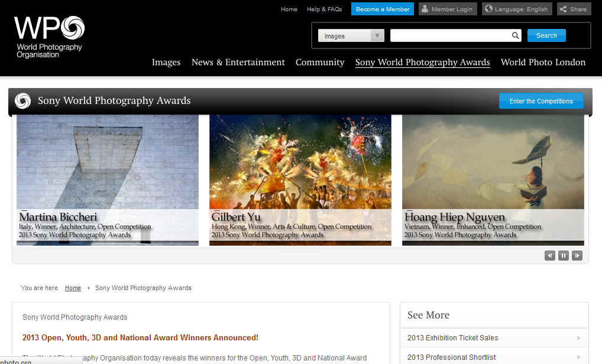Open Gilbert Yu Arts & Culture photo
Screen dimensions: 602x364
pyautogui.click(x=300, y=180)
